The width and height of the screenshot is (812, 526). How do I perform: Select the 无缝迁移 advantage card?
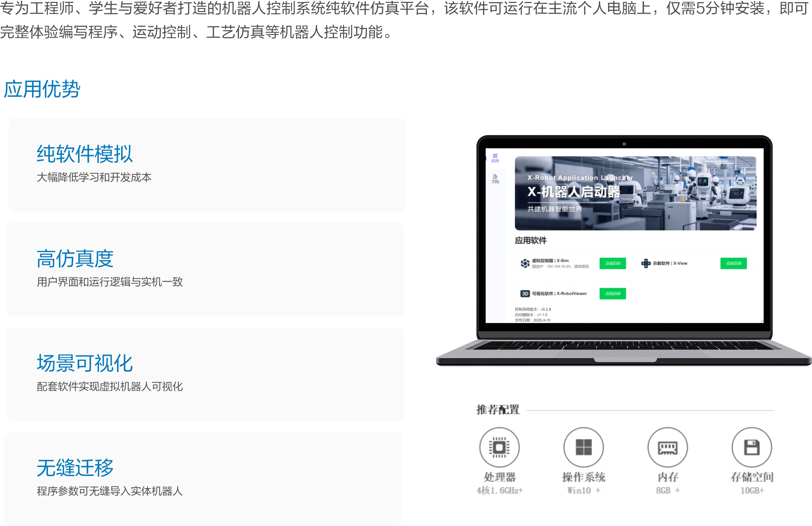click(203, 479)
